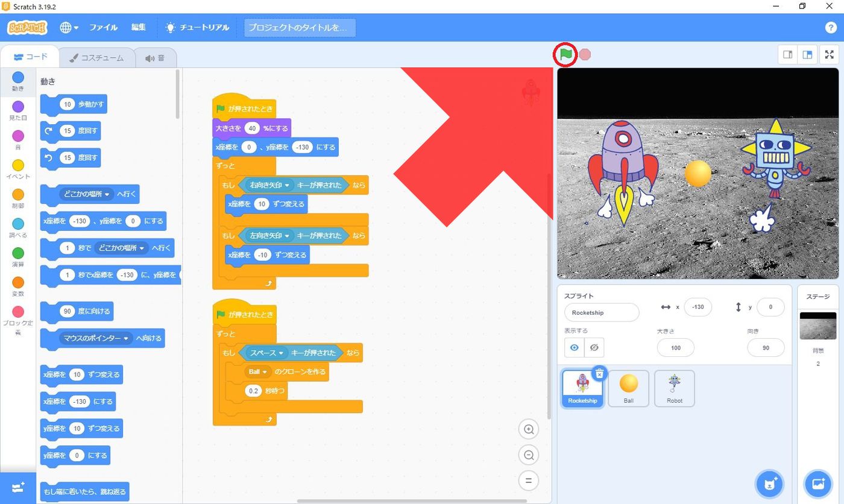This screenshot has width=844, height=504.
Task: Click the 10歩動かす block
Action: tap(74, 104)
